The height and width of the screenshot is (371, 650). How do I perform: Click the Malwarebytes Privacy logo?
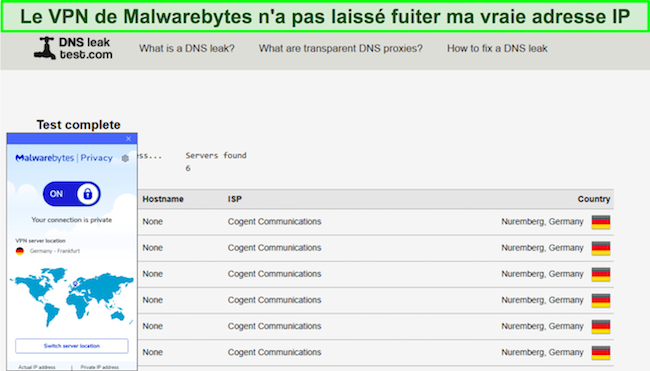tap(64, 158)
